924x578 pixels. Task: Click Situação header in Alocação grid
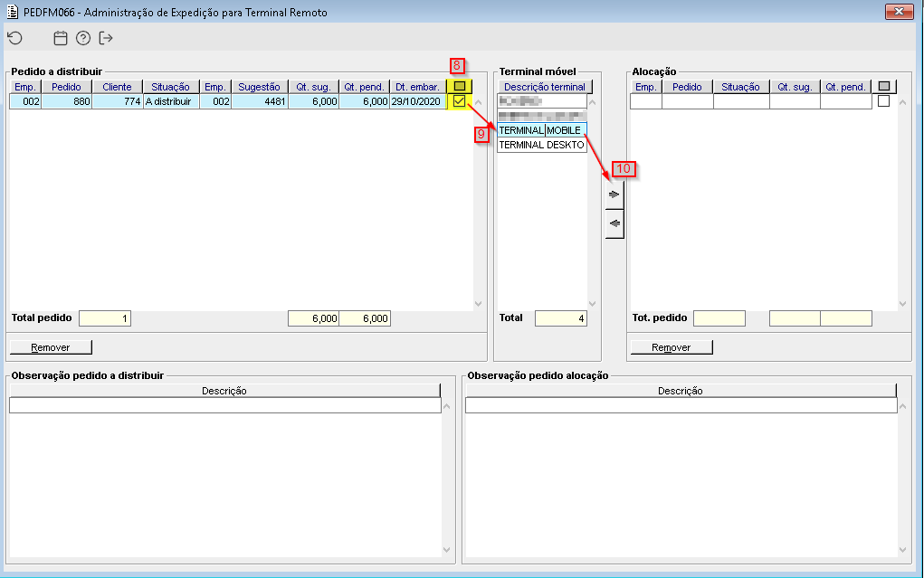[x=740, y=87]
